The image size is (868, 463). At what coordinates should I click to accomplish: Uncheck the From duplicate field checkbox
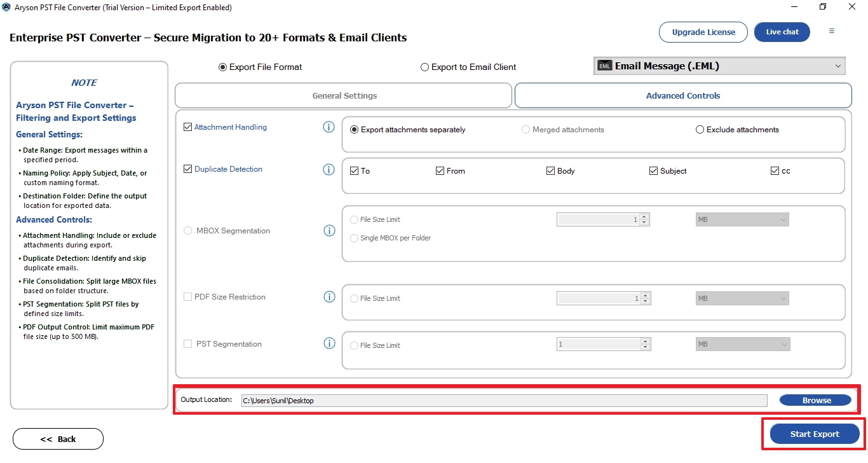pyautogui.click(x=440, y=171)
